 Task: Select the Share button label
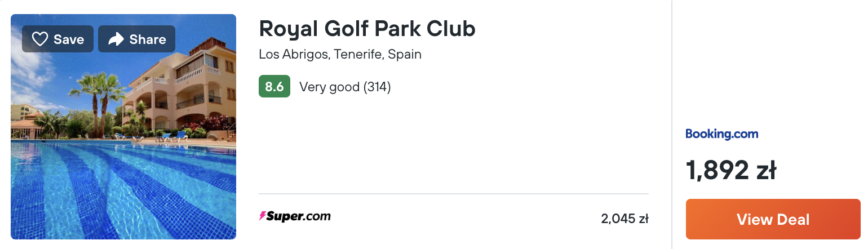[x=148, y=39]
